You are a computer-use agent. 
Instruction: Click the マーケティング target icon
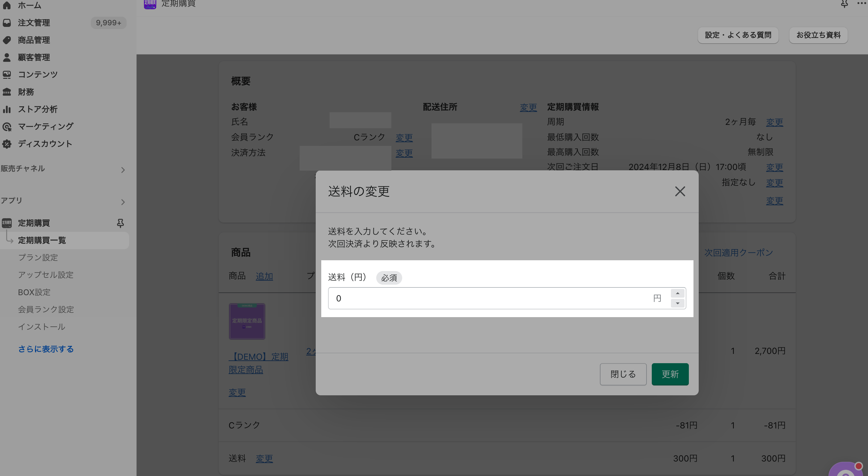7,127
